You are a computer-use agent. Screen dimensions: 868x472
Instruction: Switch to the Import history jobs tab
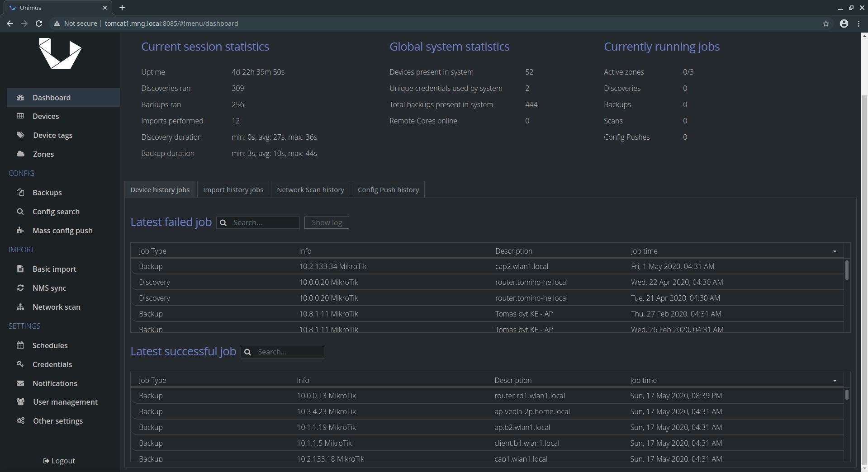[x=233, y=189]
